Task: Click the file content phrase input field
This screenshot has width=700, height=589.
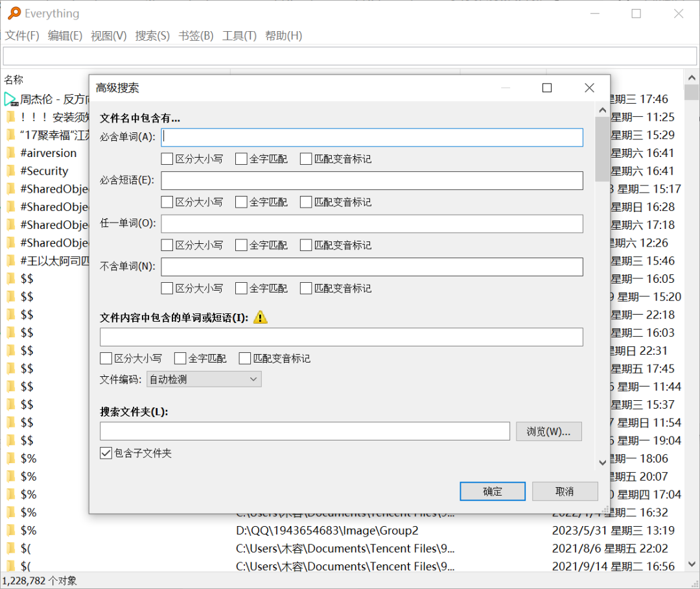Action: point(342,337)
